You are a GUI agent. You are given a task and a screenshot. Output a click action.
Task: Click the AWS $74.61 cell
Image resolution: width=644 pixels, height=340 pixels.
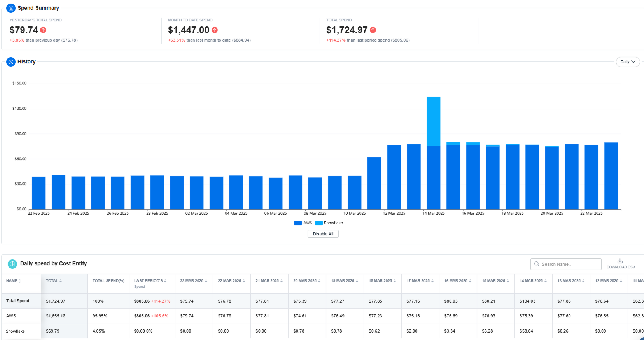coord(300,316)
